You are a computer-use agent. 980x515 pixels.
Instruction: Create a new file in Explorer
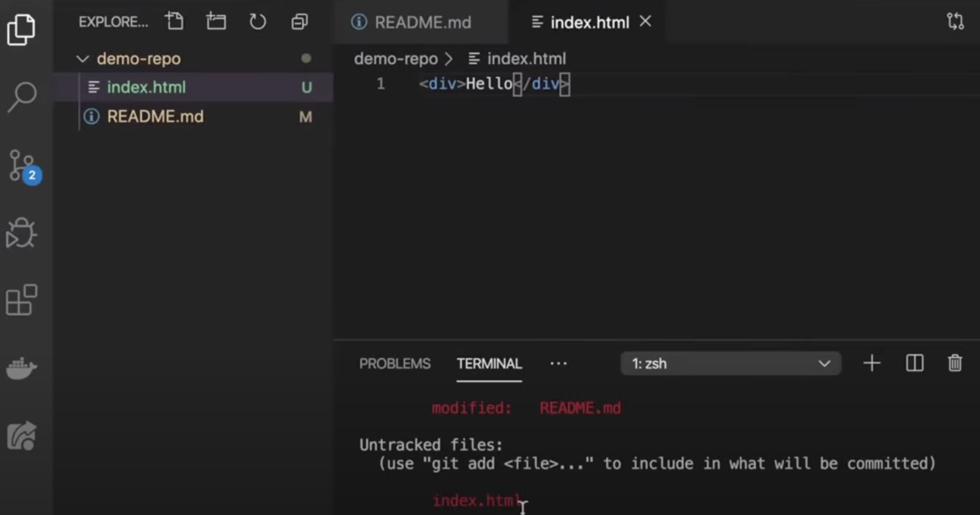[174, 22]
